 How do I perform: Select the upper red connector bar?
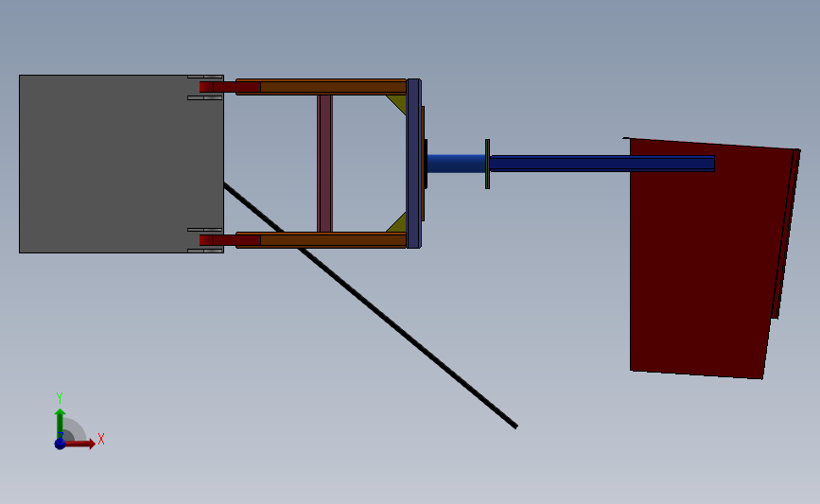point(230,87)
